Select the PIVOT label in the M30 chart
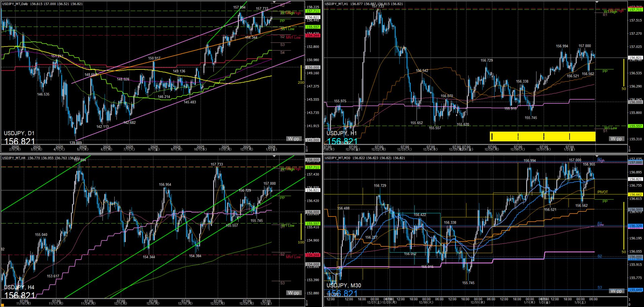The width and height of the screenshot is (644, 307). pyautogui.click(x=603, y=192)
